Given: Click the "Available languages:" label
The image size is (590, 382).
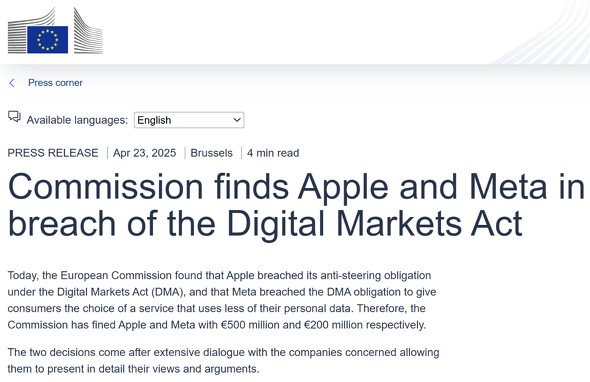Looking at the screenshot, I should [x=77, y=120].
